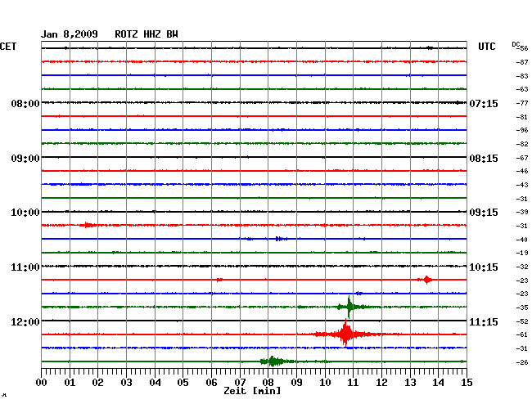Image resolution: width=532 pixels, height=404 pixels.
Task: Click the "11:00" CET time label
Action: click(x=25, y=267)
